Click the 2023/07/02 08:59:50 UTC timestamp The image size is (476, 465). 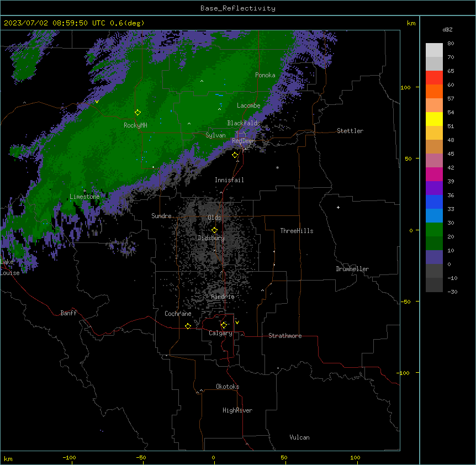click(74, 23)
